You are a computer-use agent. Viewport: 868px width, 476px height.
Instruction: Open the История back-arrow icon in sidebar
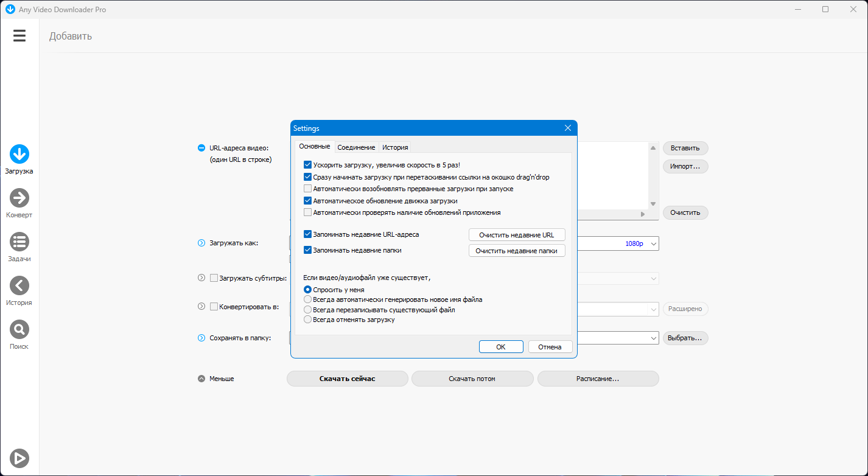tap(19, 285)
